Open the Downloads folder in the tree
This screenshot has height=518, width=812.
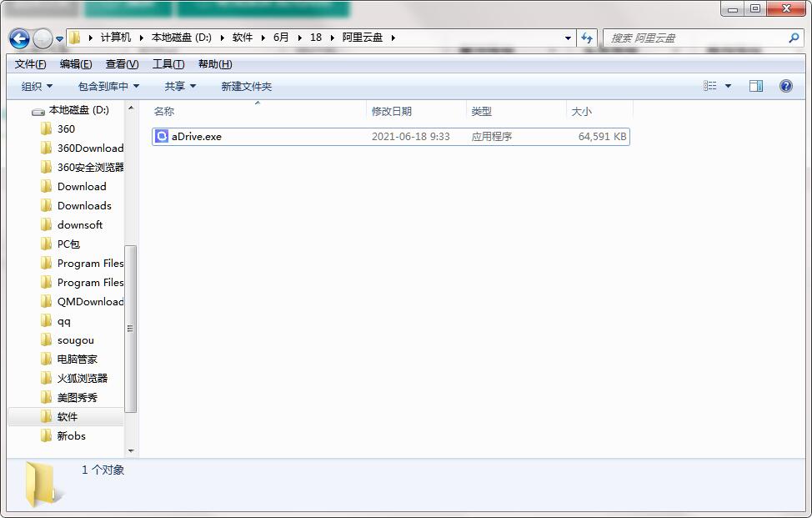click(x=84, y=206)
